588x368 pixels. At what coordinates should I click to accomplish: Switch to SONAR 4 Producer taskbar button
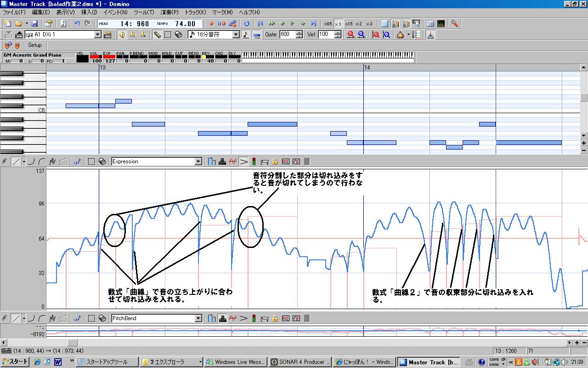point(300,362)
